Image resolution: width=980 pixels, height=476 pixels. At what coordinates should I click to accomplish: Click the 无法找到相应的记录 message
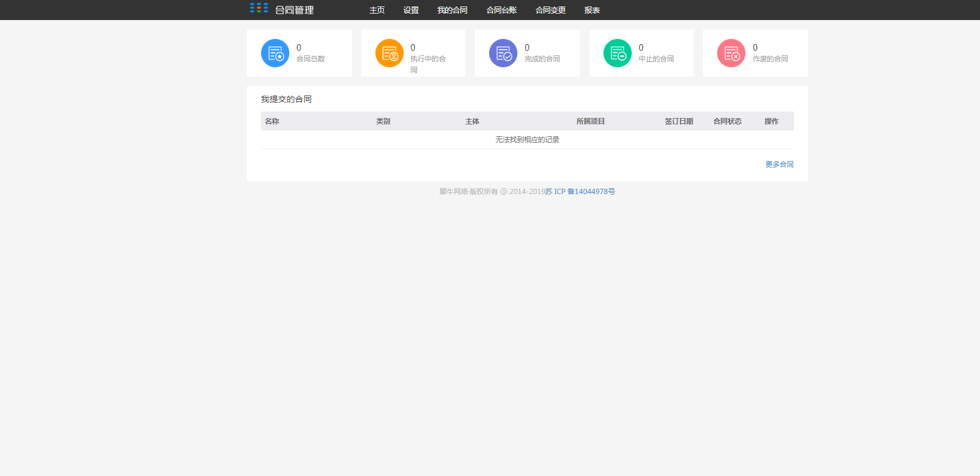pos(527,140)
